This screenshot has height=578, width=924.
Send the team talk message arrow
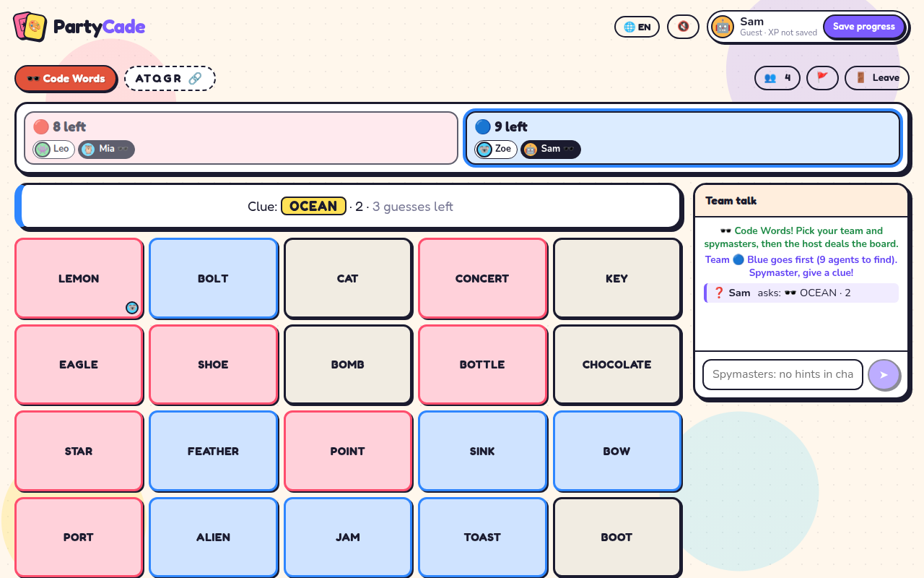[x=884, y=374]
